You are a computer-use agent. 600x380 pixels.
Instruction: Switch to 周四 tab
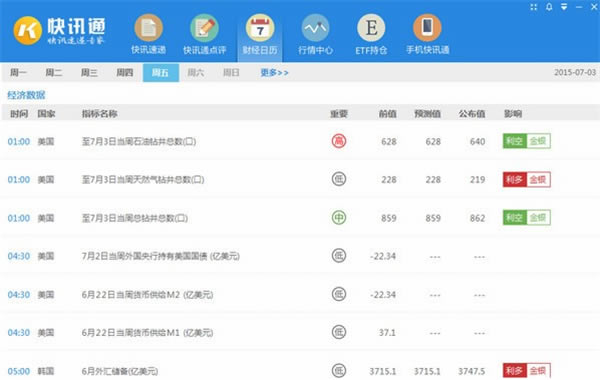click(x=125, y=73)
